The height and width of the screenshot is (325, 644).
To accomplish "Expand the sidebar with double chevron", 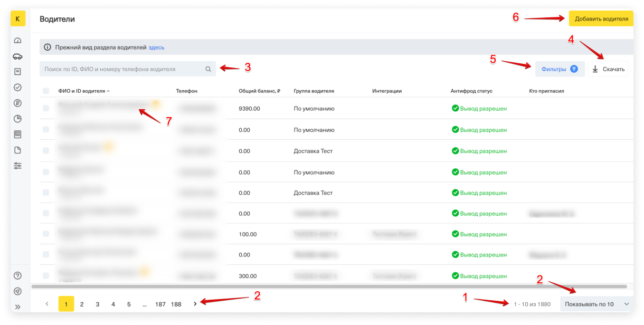I will click(18, 307).
